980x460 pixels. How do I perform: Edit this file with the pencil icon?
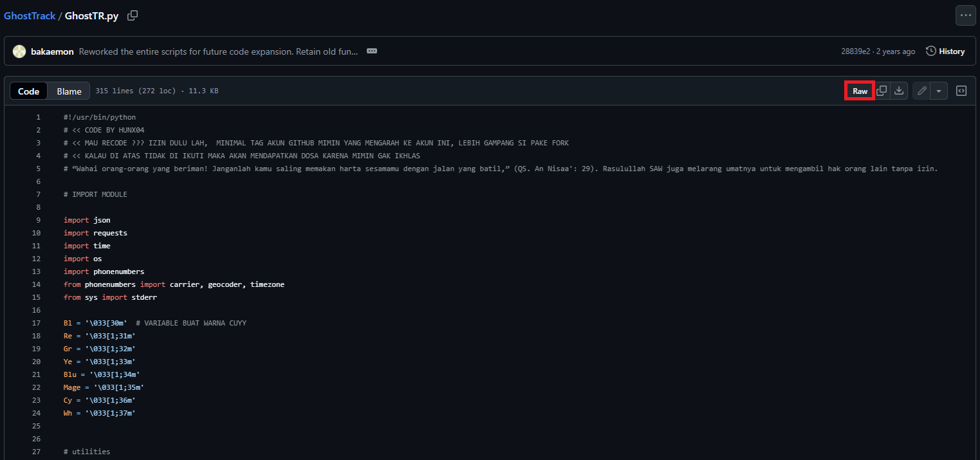click(x=921, y=91)
